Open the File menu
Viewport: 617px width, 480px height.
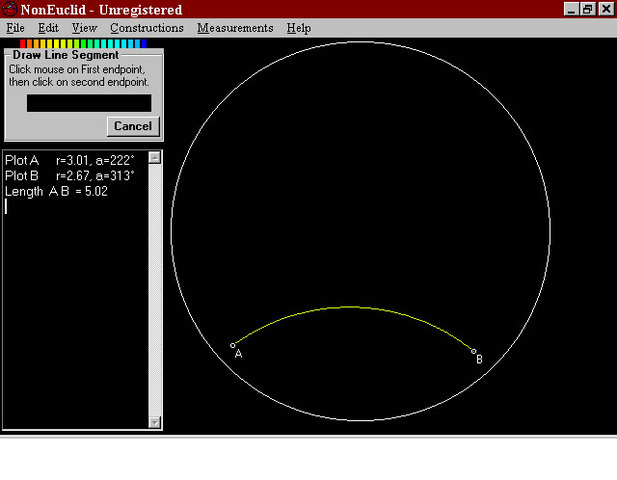(16, 28)
